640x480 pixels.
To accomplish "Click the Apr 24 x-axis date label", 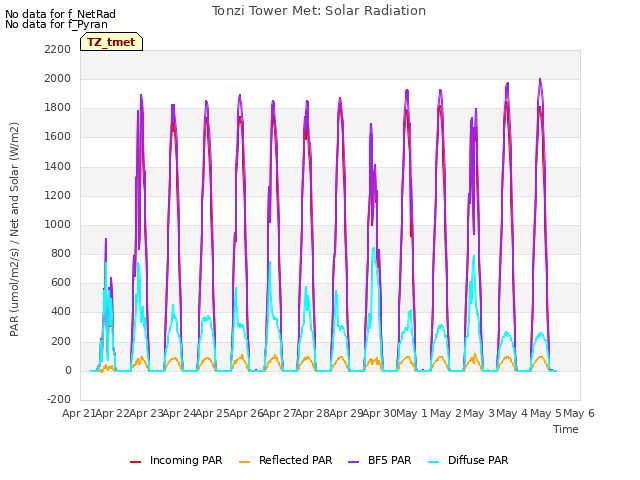I will (179, 413).
